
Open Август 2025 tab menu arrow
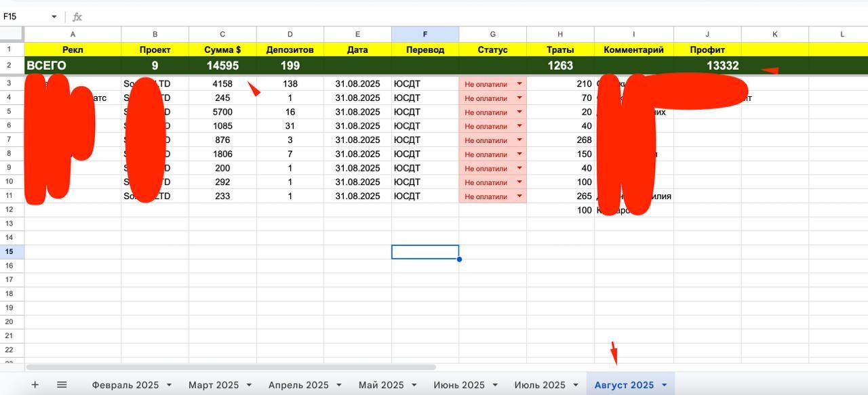pyautogui.click(x=664, y=385)
